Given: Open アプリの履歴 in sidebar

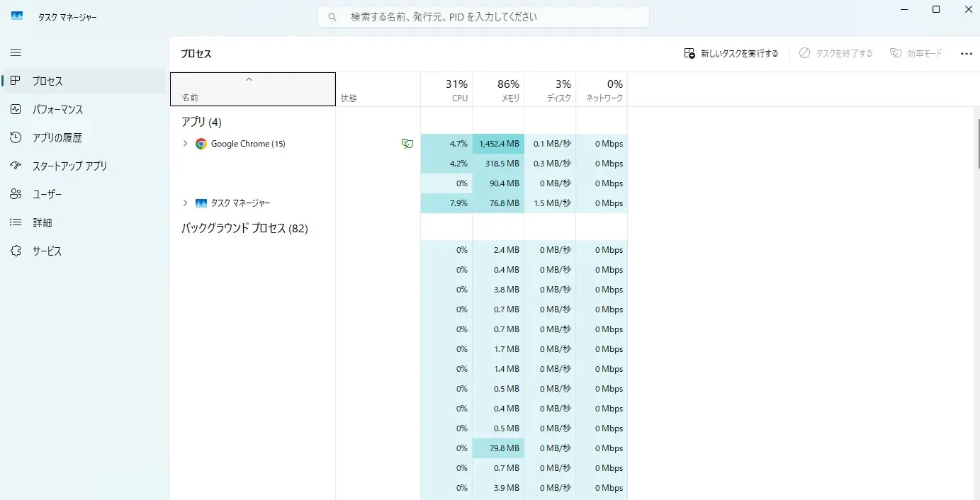Looking at the screenshot, I should (84, 137).
